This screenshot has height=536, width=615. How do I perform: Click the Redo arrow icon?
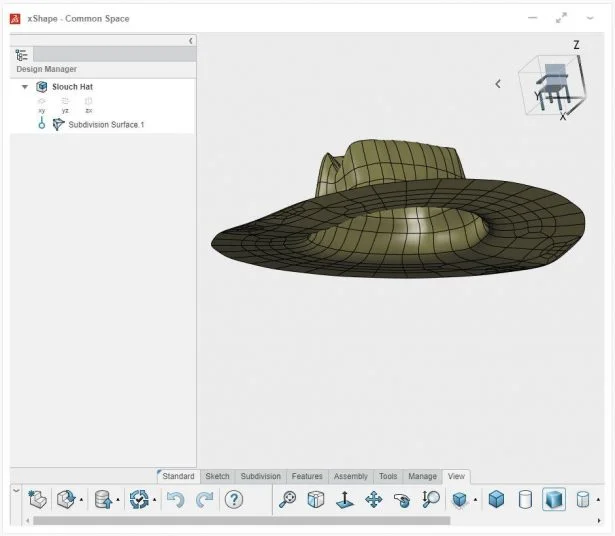tap(205, 499)
